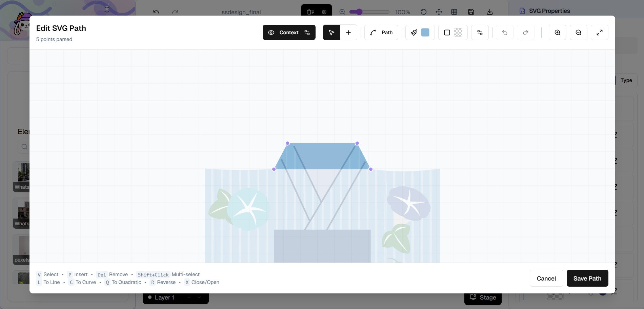The height and width of the screenshot is (309, 644).
Task: Select the point selection arrow tool
Action: [x=331, y=32]
